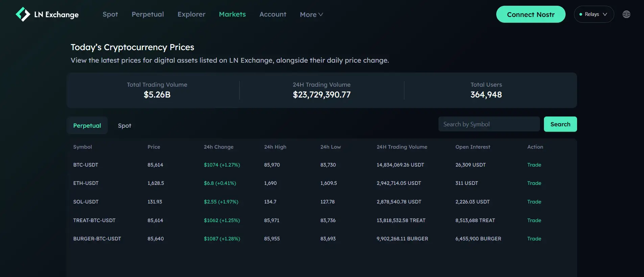Viewport: 644px width, 277px height.
Task: Go to Perpetual in top navigation
Action: point(148,14)
